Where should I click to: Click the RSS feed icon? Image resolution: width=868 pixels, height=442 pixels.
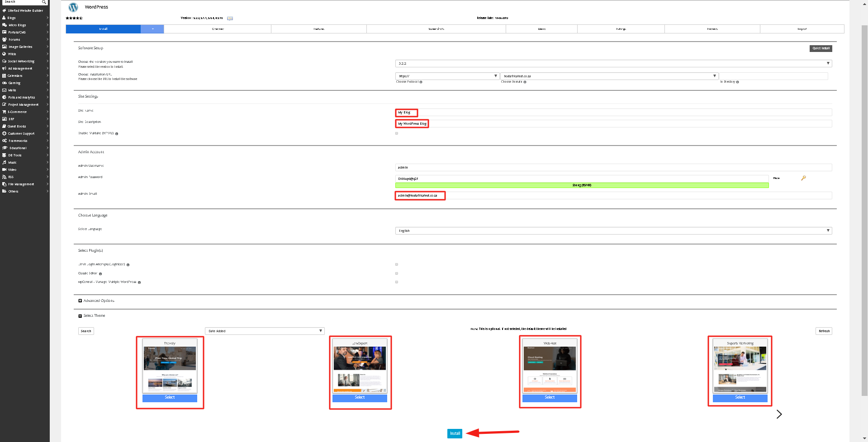point(4,177)
